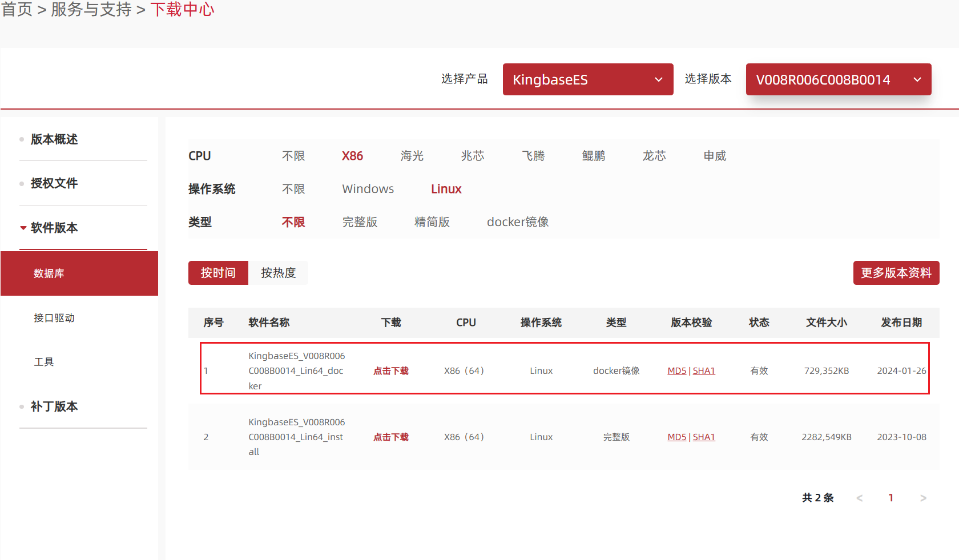Open 补丁版本 in sidebar
This screenshot has height=560, width=959.
point(54,406)
